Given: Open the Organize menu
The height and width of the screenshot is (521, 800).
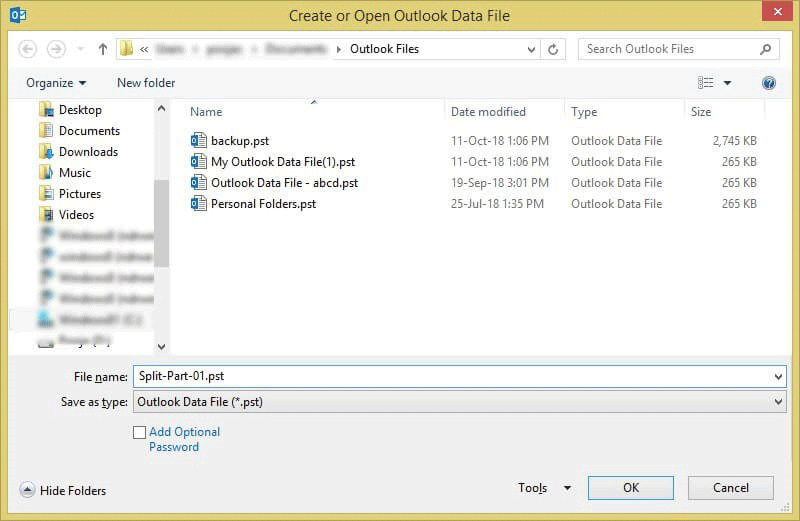Looking at the screenshot, I should tap(56, 83).
